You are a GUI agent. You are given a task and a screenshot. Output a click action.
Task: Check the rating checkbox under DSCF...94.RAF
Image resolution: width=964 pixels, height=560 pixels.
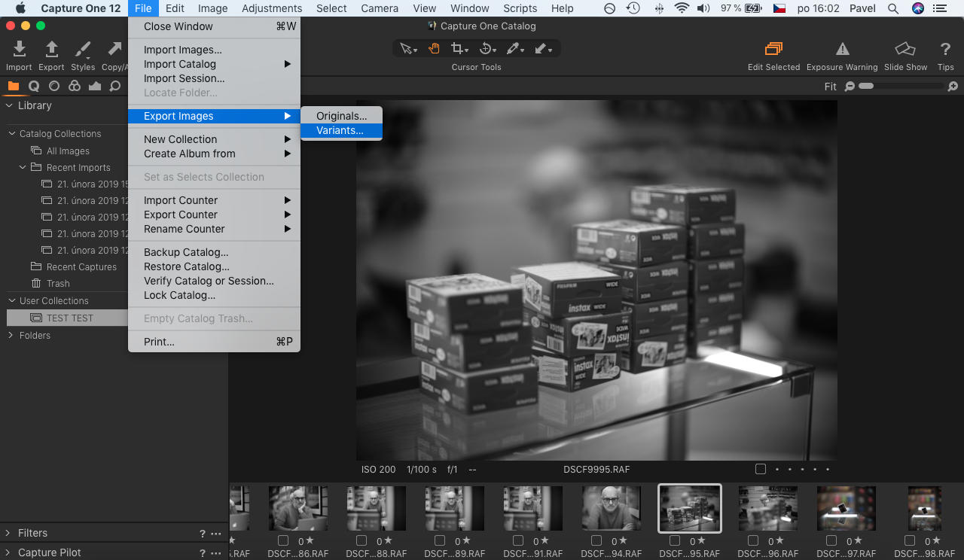point(596,540)
